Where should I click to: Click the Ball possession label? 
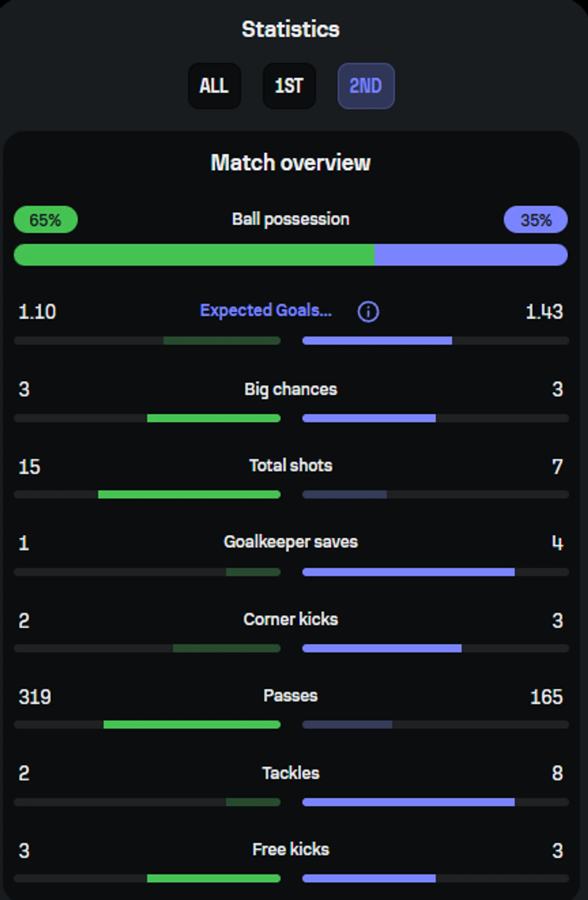pyautogui.click(x=290, y=220)
